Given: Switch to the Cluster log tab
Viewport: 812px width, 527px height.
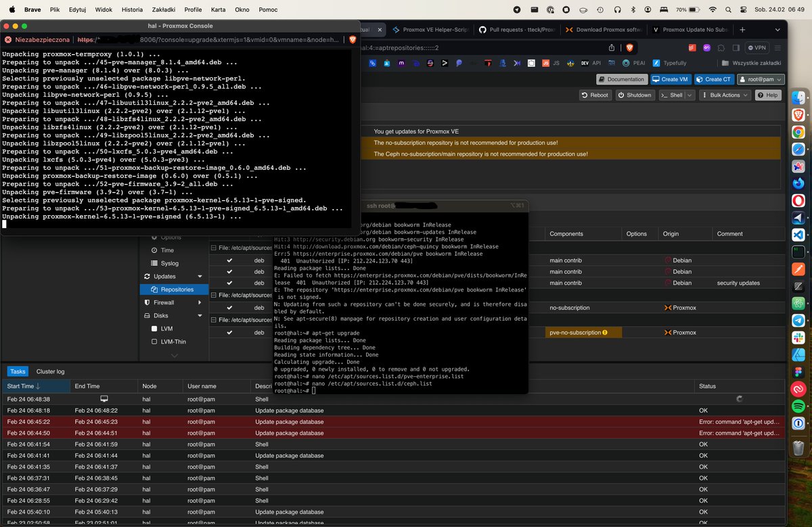Looking at the screenshot, I should [x=51, y=371].
